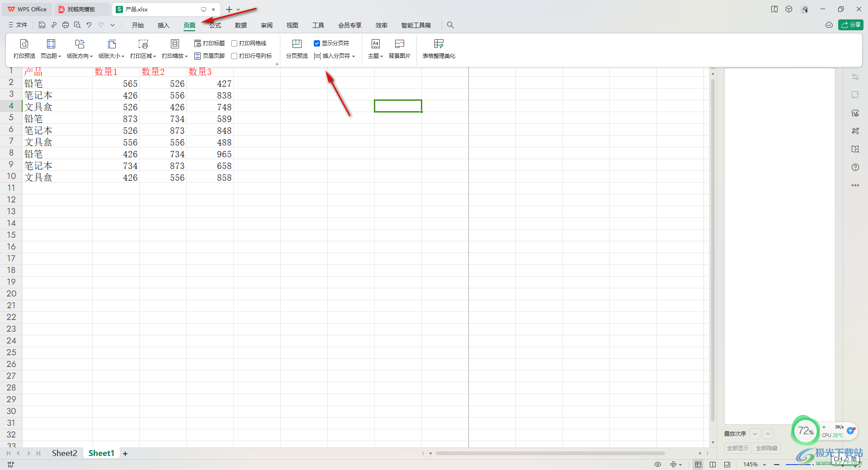Click Hide All (全部隐藏) button
This screenshot has width=868, height=470.
[x=767, y=448]
